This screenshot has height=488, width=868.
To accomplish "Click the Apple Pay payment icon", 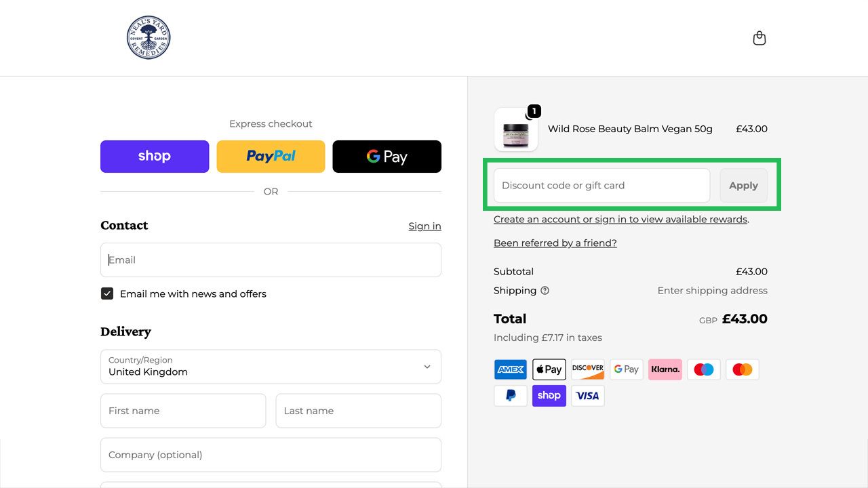I will pyautogui.click(x=549, y=369).
